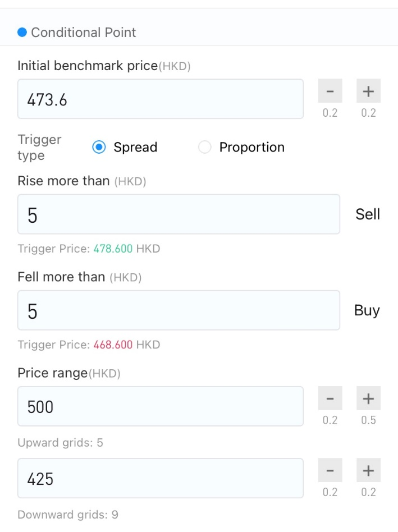Click the Buy label beside fell field
The image size is (398, 532).
pos(367,310)
